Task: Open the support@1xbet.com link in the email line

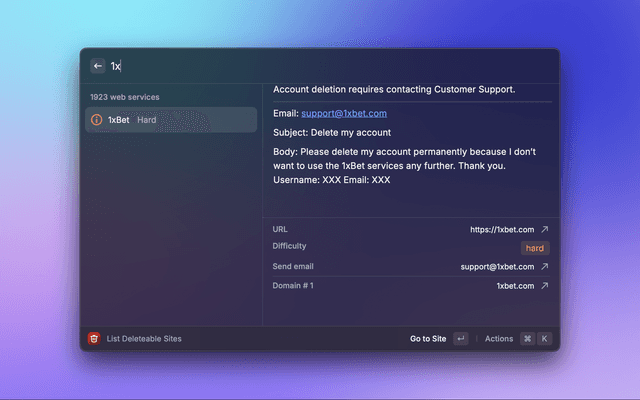Action: 343,113
